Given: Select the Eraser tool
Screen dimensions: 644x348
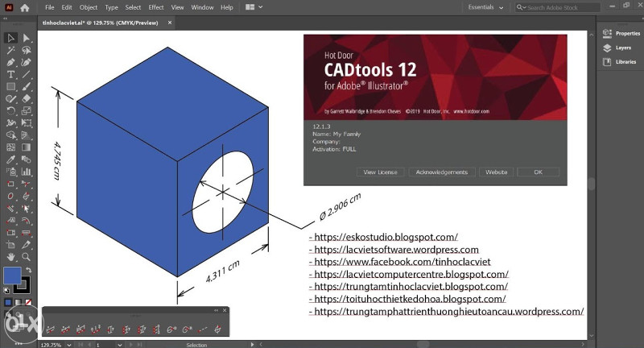Looking at the screenshot, I should (27, 98).
